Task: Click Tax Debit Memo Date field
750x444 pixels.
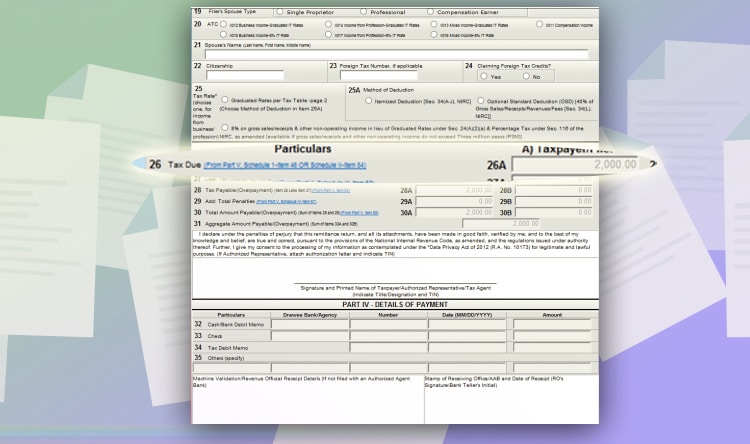Action: [467, 347]
